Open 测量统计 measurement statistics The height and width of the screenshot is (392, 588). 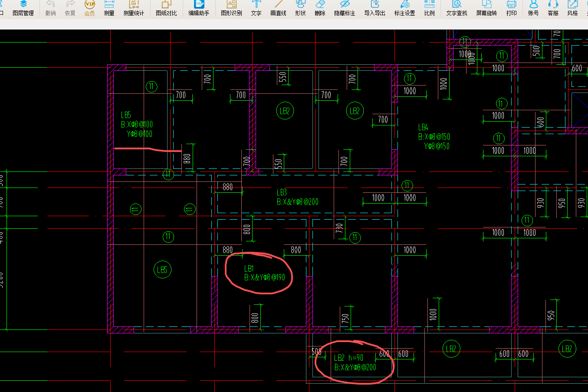coord(134,8)
